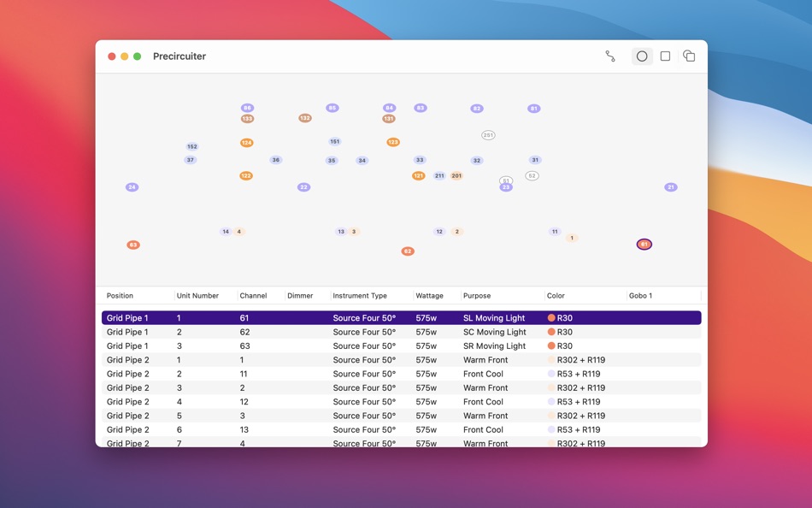
Task: Select red fixture marker 62
Action: [x=408, y=251]
